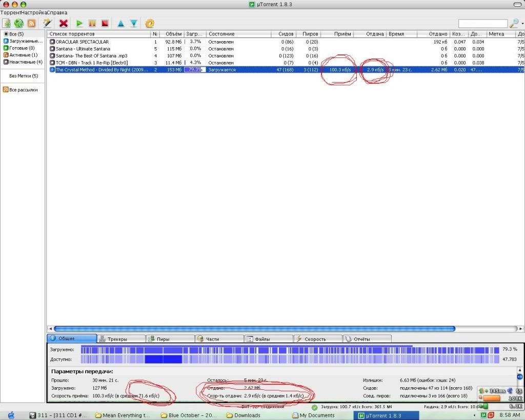525x420 pixels.
Task: Click the green Start torrent play icon
Action: click(79, 23)
